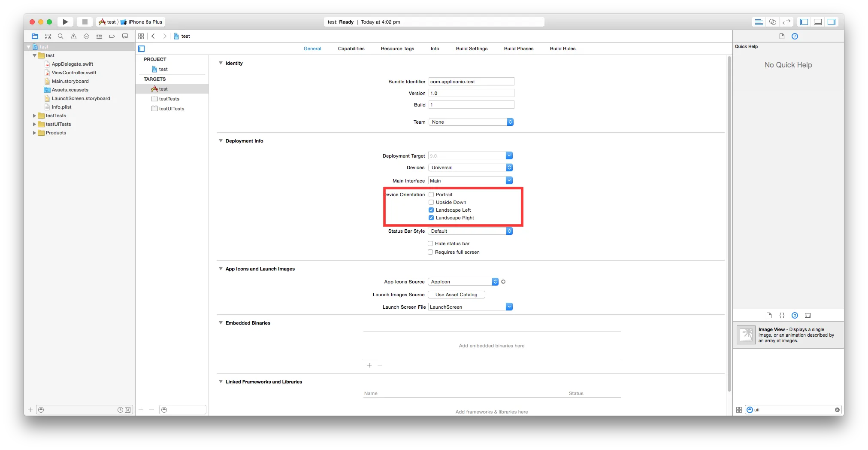Add an embedded binary with plus button
The image size is (868, 450).
click(x=369, y=365)
